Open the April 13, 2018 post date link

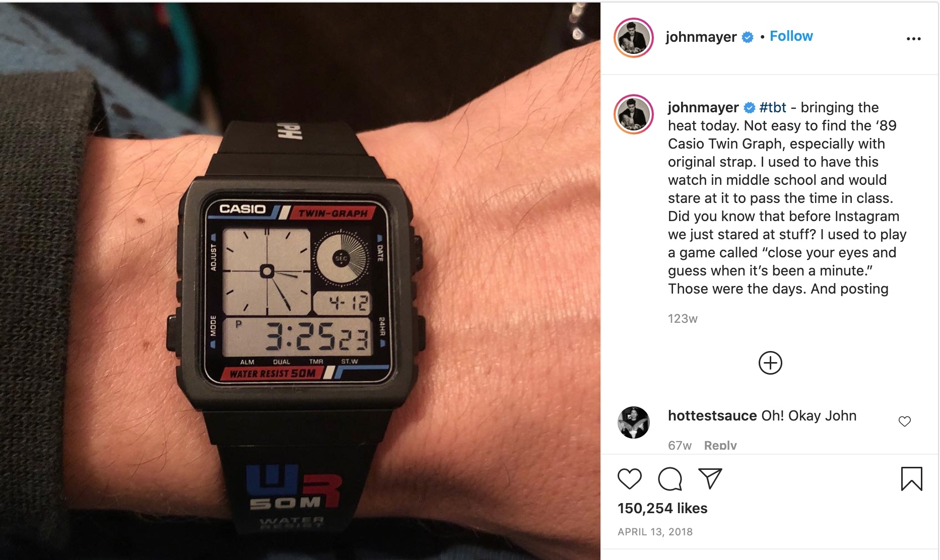[655, 532]
